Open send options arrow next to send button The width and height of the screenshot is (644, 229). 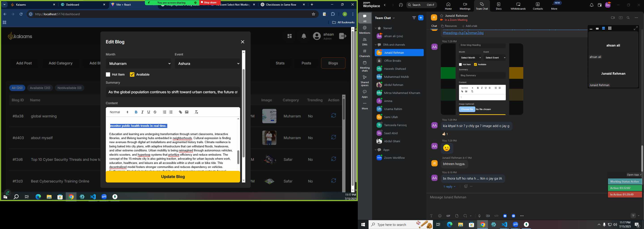coord(639,216)
